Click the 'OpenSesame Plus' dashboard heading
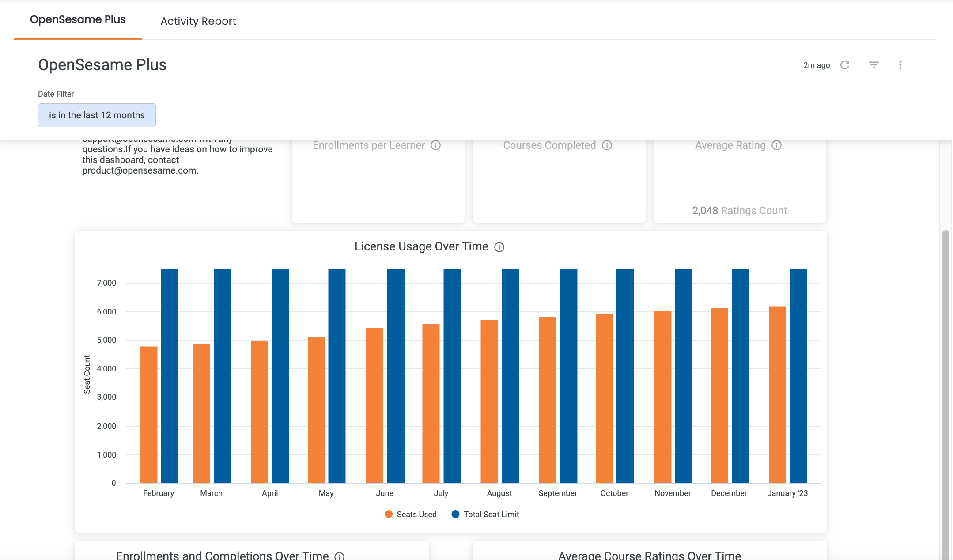Screen dimensions: 953x560 click(x=102, y=65)
